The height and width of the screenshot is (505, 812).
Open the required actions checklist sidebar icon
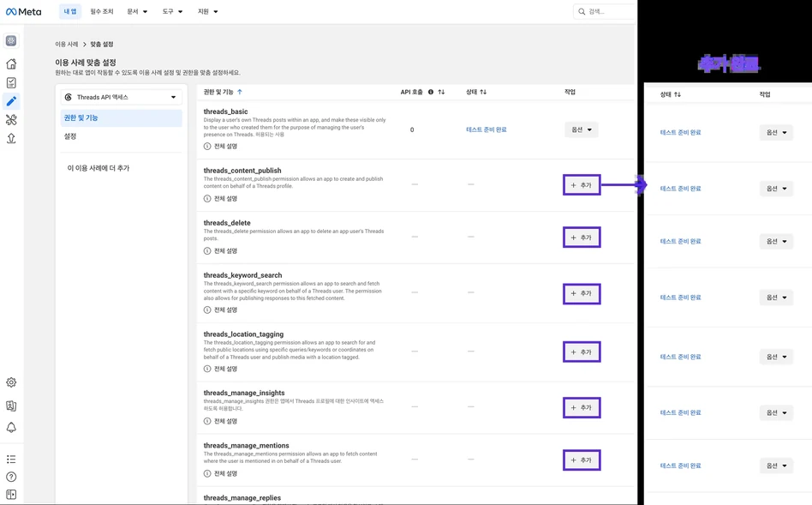pos(11,82)
